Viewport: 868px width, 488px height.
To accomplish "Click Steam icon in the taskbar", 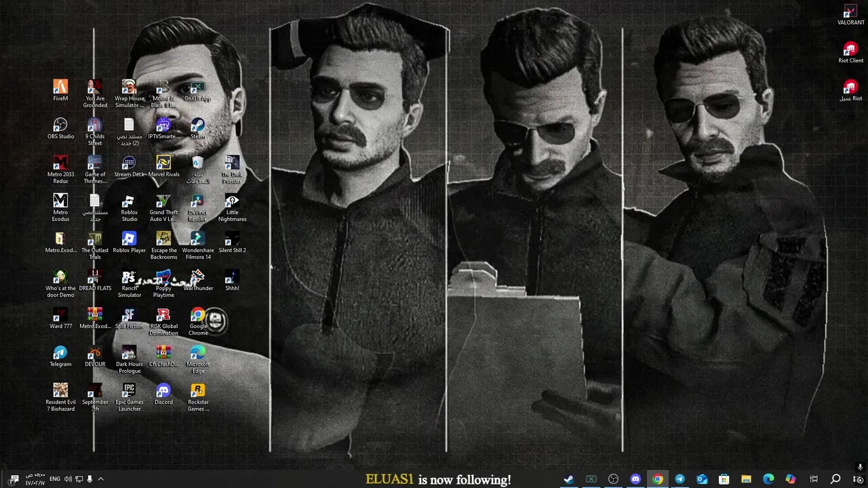I will (x=568, y=479).
